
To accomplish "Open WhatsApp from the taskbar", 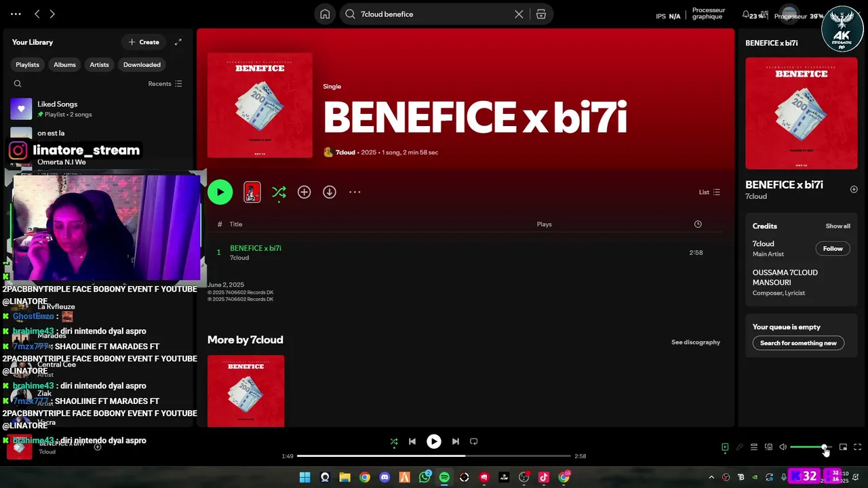I will tap(425, 477).
